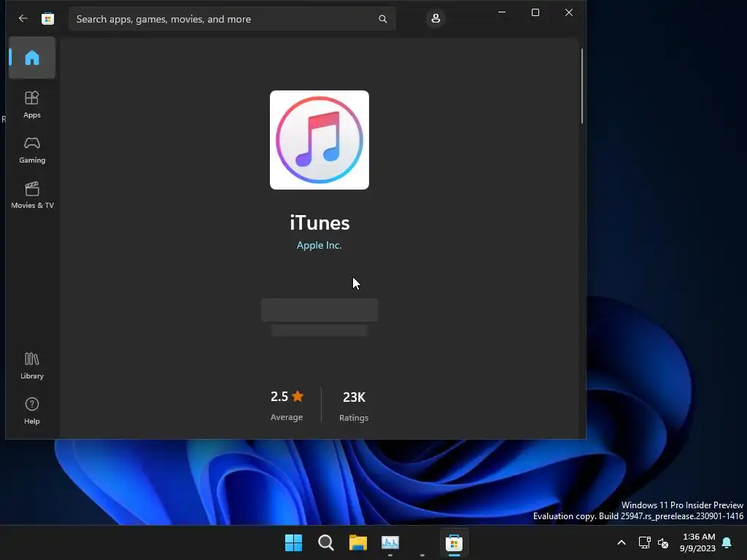Open the monitor chart app on the taskbar
The width and height of the screenshot is (747, 560).
tap(390, 542)
